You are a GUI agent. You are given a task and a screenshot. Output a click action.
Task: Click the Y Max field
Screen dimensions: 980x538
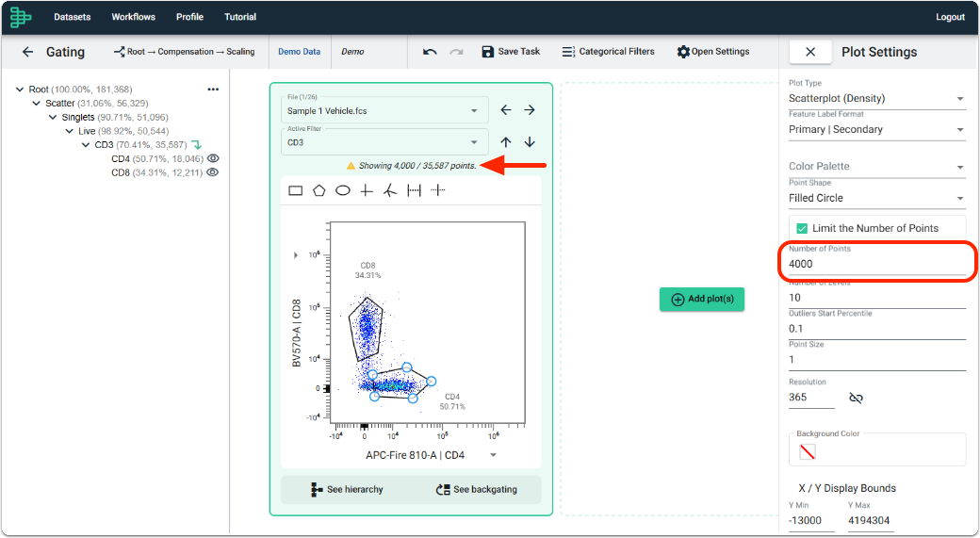point(871,520)
